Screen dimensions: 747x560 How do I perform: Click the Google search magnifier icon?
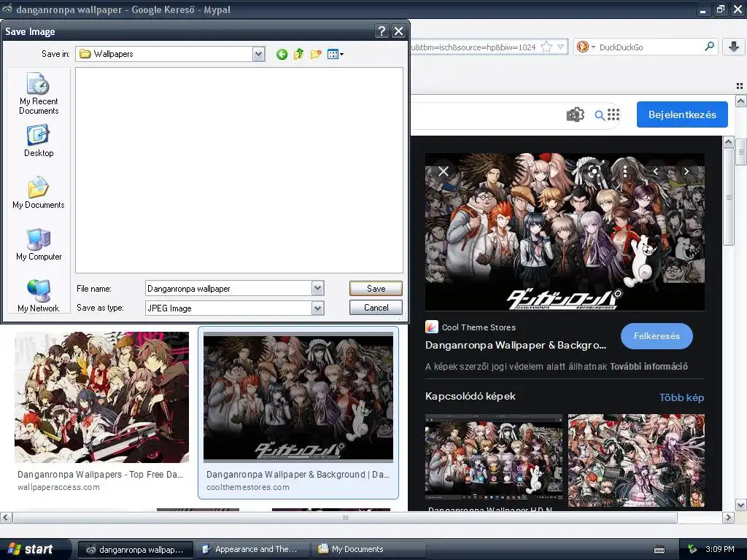[600, 114]
